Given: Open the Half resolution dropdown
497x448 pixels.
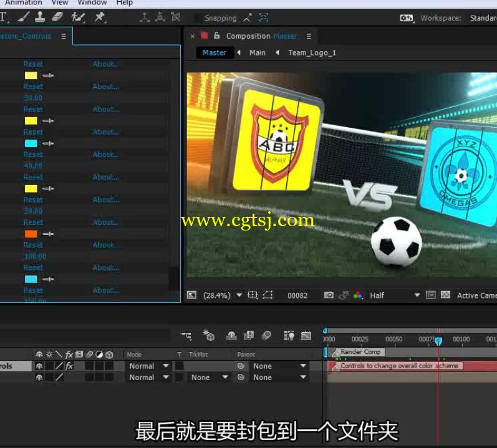Looking at the screenshot, I should [x=395, y=295].
